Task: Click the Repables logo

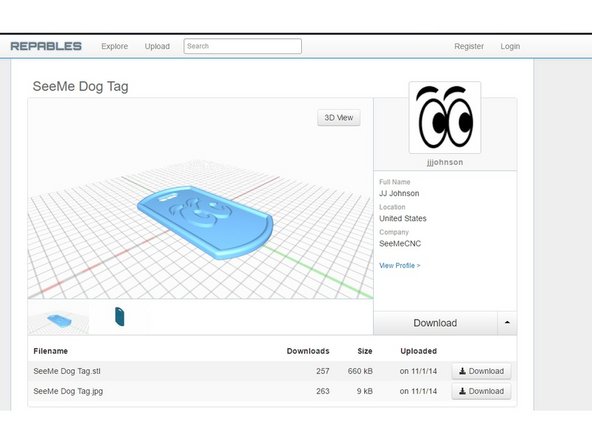Action: coord(46,46)
